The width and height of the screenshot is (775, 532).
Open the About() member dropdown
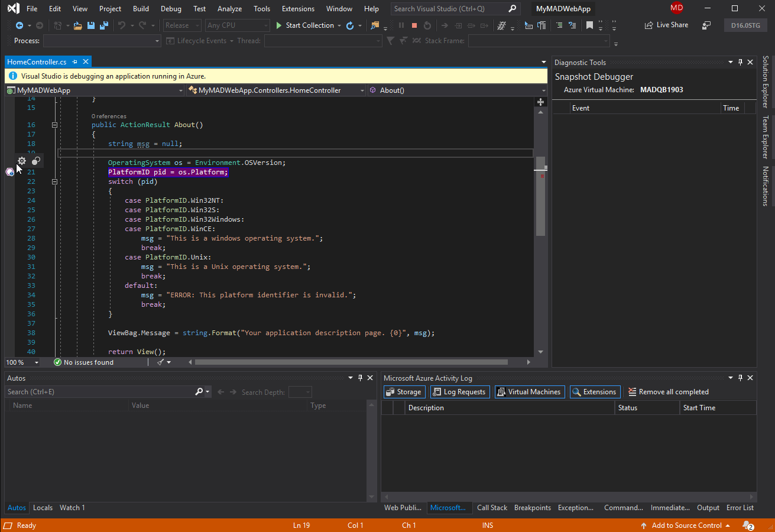pyautogui.click(x=458, y=90)
